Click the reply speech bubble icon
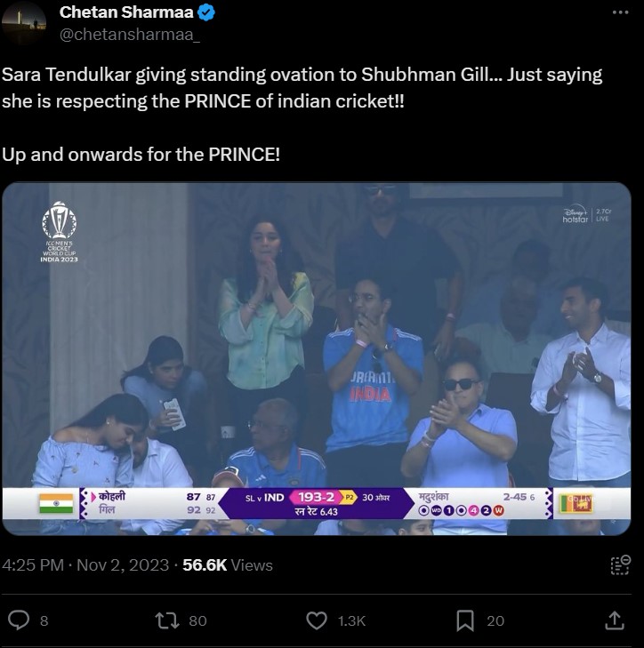Viewport: 644px width, 648px height. coord(17,620)
